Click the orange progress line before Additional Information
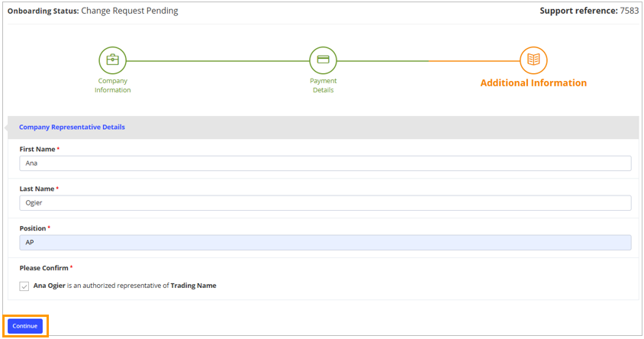644x339 pixels. [x=473, y=60]
